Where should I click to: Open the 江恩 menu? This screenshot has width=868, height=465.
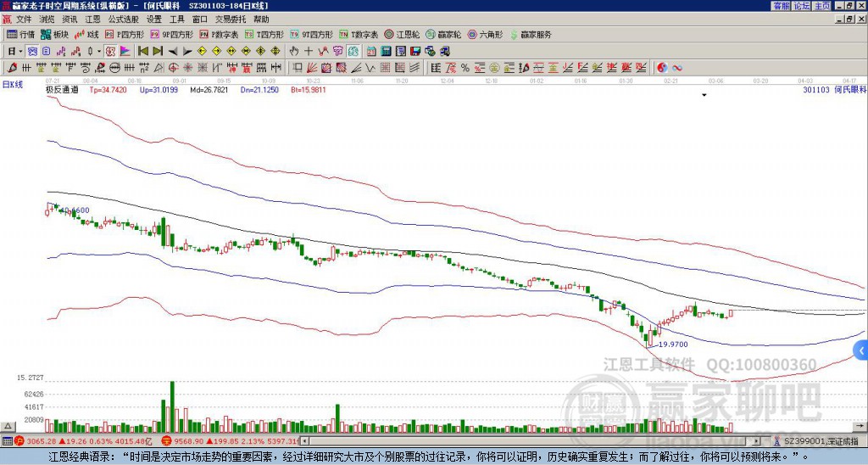point(93,20)
